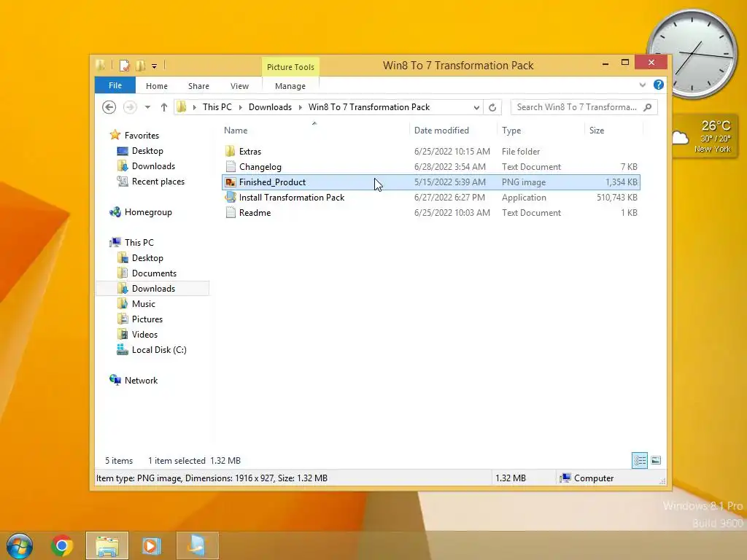The height and width of the screenshot is (560, 747).
Task: Switch to Details view layout button
Action: tap(640, 461)
